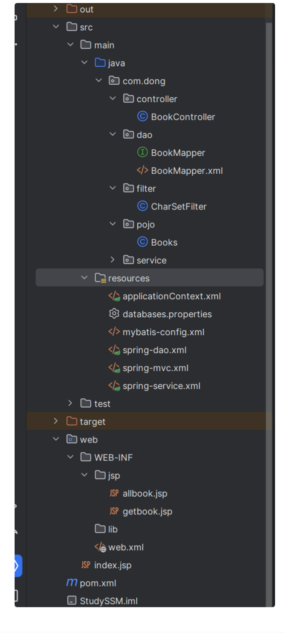
Task: Click the databases.properties gear icon
Action: [x=114, y=314]
